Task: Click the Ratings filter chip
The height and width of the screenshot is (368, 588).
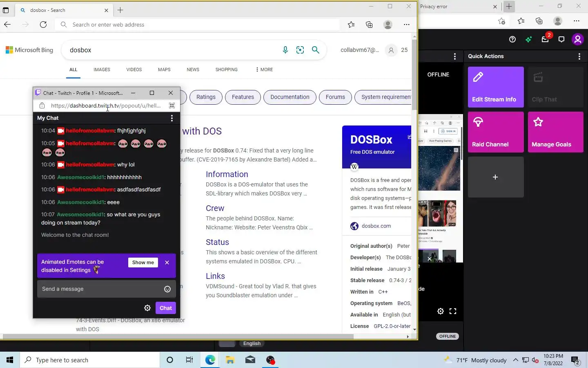Action: tap(206, 97)
